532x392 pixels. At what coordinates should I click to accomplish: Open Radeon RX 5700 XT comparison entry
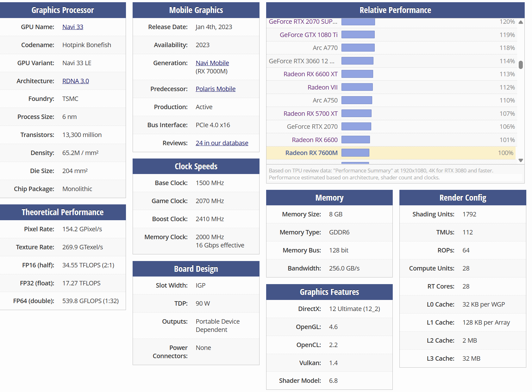pos(310,114)
